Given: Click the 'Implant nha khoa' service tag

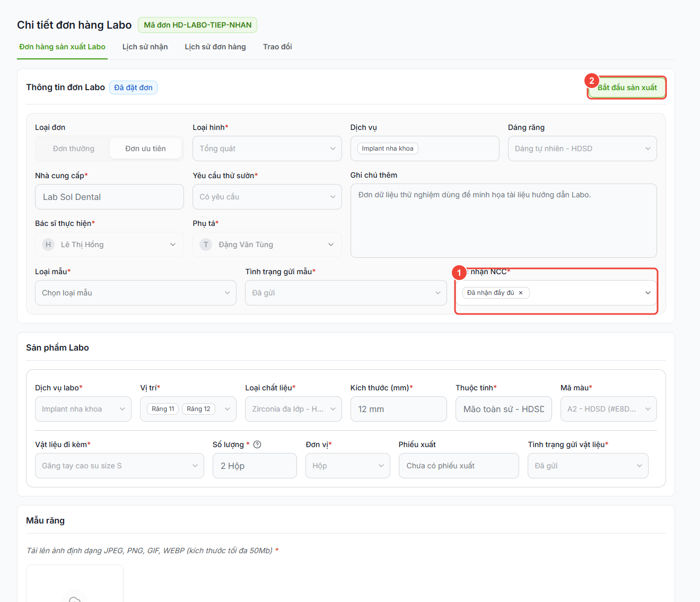Looking at the screenshot, I should [388, 149].
